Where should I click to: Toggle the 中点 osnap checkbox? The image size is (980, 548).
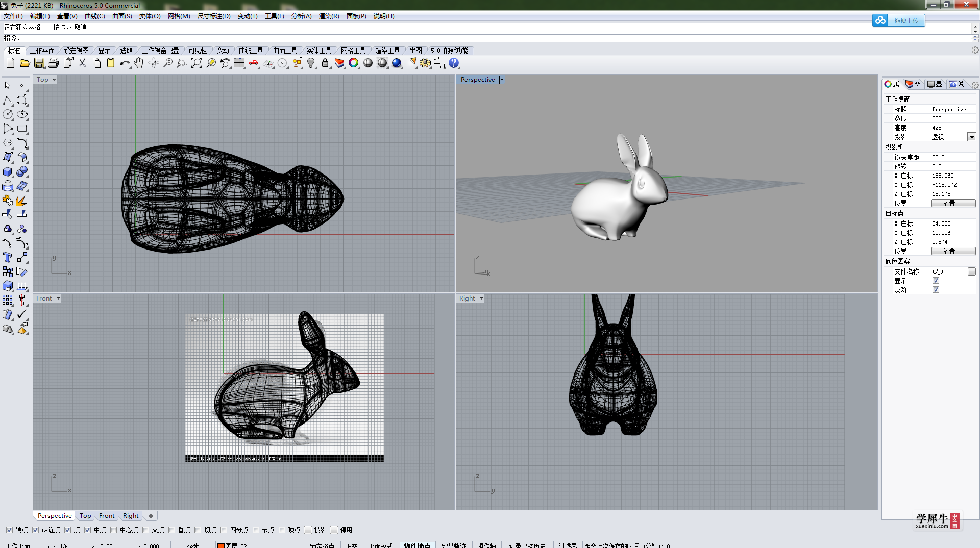[87, 530]
